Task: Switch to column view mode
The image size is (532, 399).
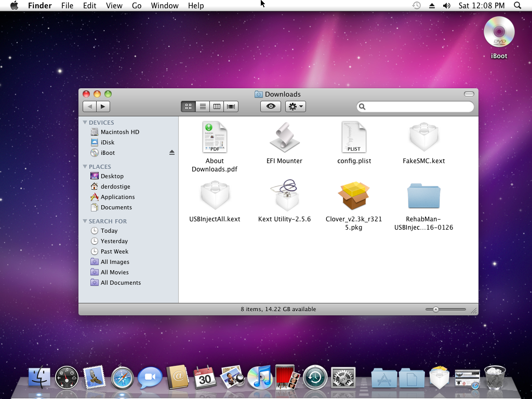Action: tap(217, 107)
